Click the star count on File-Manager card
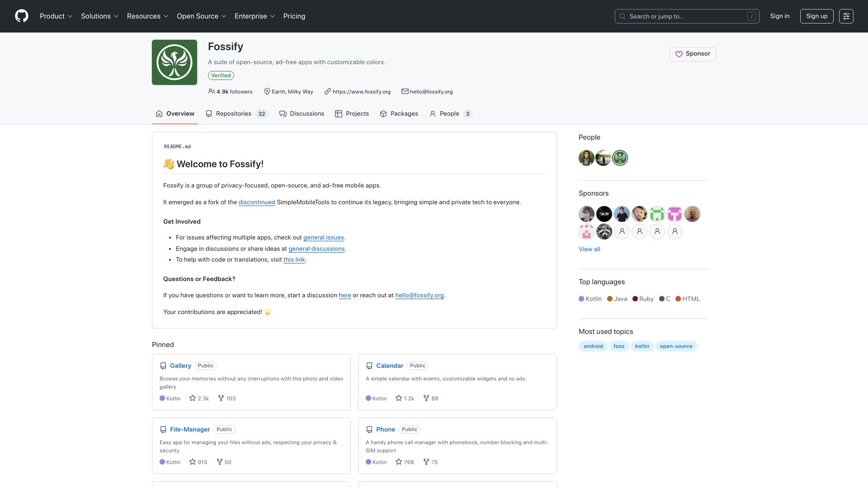 point(198,462)
